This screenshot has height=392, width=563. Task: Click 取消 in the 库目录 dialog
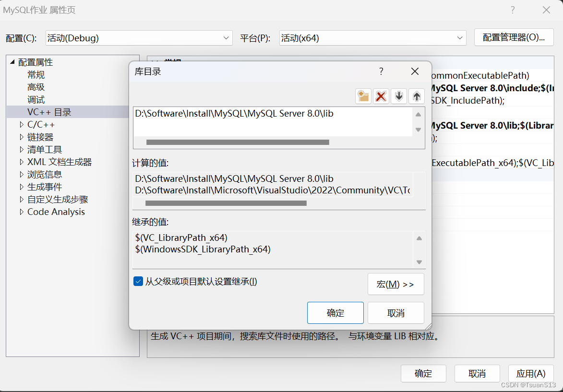pyautogui.click(x=395, y=313)
